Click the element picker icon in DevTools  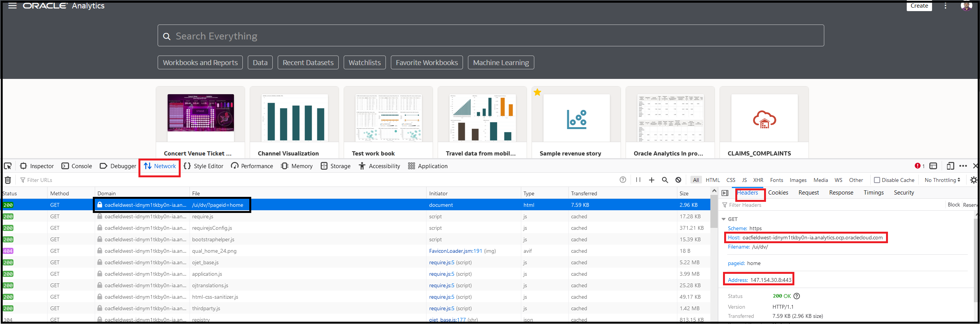[x=8, y=166]
